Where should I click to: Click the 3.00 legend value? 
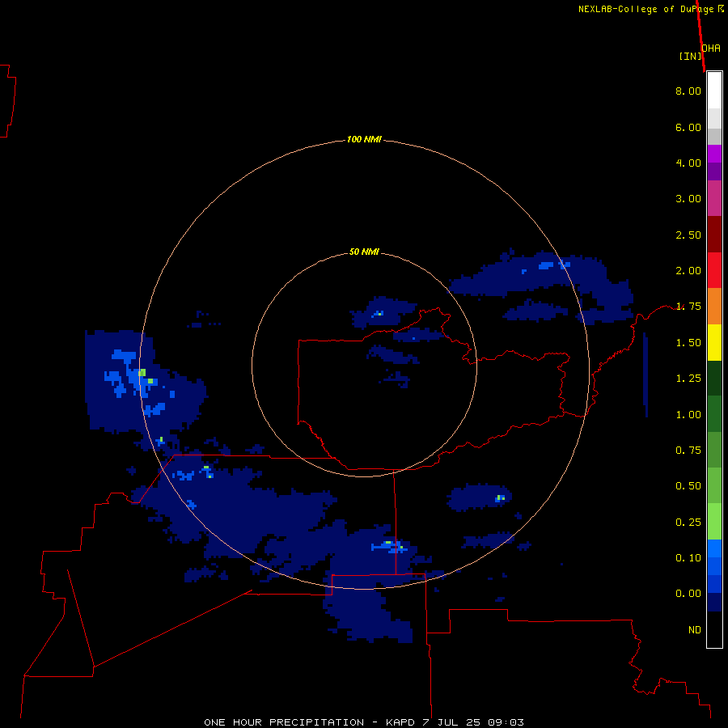(688, 199)
